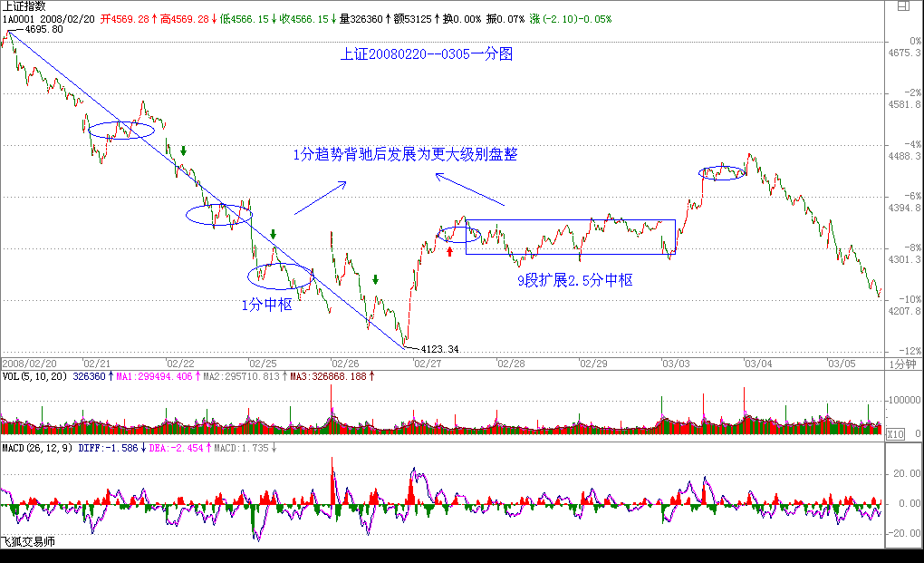Open the MACD(26,12,9) indicator parameters label
924x563 pixels.
click(x=38, y=448)
